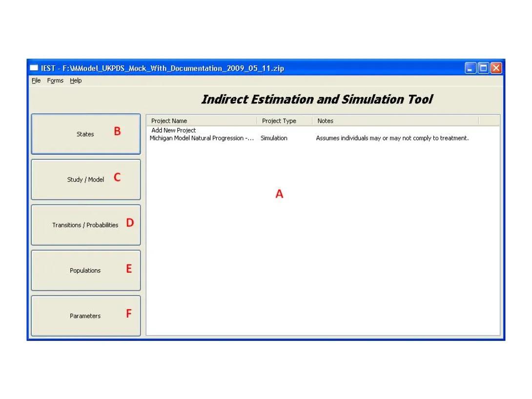Click the notes about complying to treatment
532x399 pixels.
click(392, 138)
